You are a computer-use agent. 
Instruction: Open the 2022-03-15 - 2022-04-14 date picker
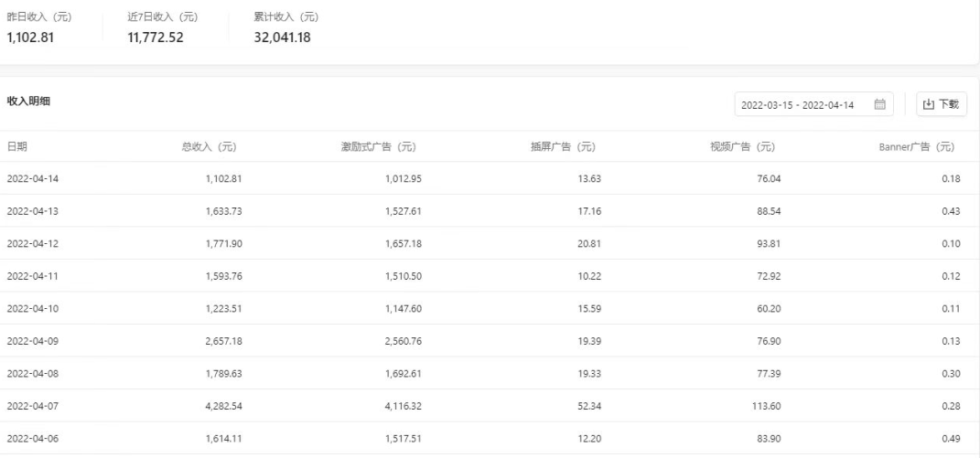tap(813, 104)
